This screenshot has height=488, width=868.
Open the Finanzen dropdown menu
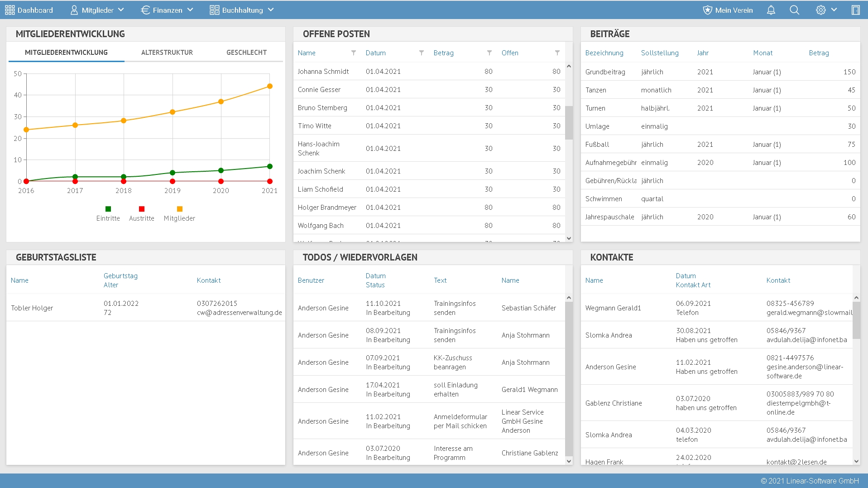tap(167, 10)
